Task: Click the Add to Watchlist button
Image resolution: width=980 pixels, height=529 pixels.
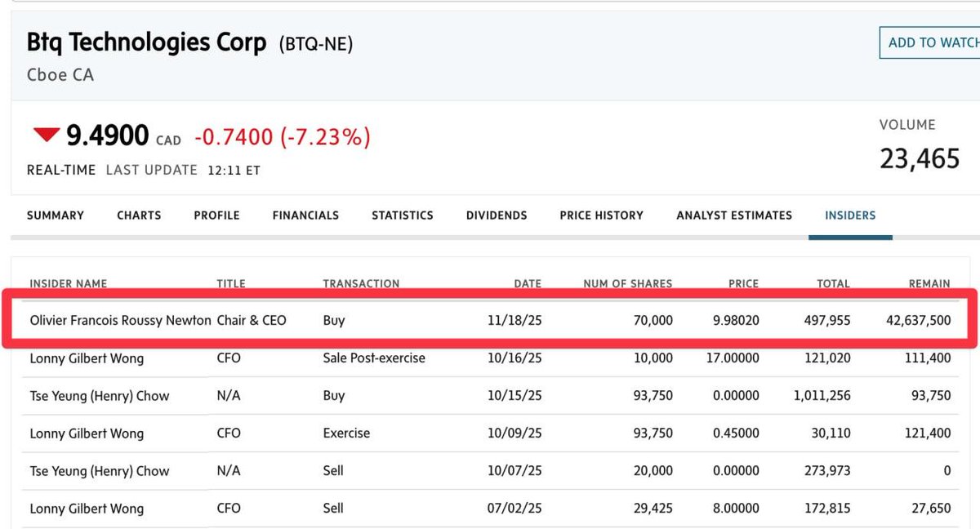Action: coord(929,42)
